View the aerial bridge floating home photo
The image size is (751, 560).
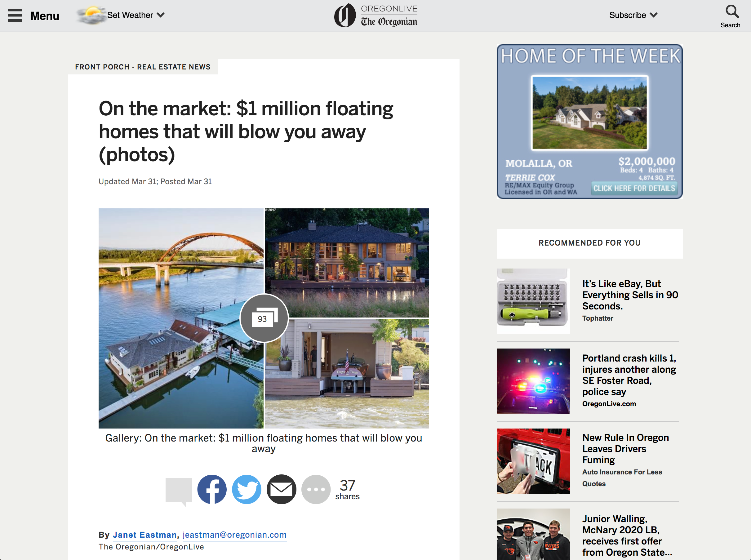coord(181,318)
